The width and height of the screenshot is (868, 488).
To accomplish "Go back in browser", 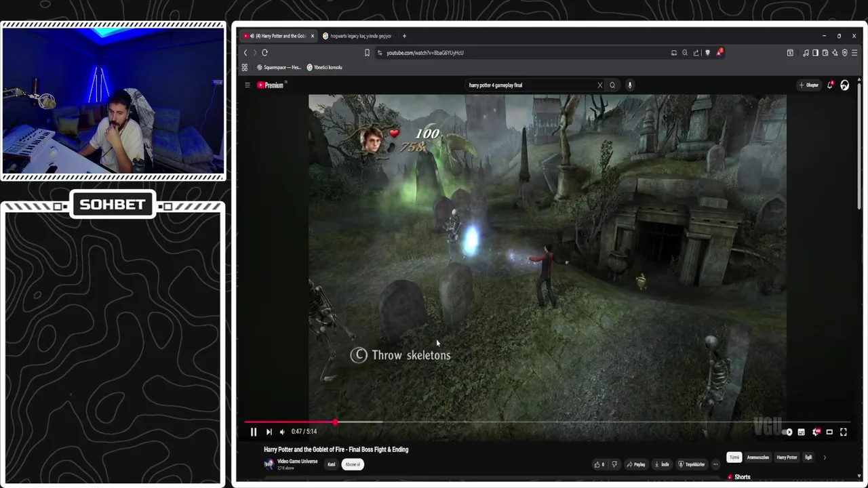I will click(x=245, y=53).
